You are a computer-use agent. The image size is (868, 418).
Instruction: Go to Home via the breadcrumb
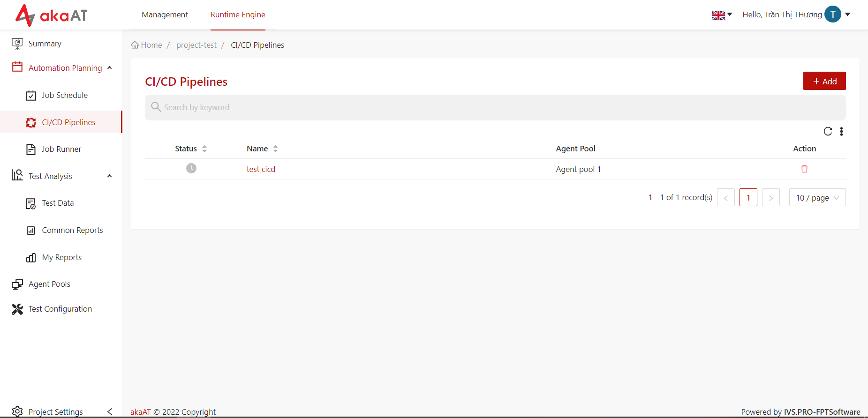pyautogui.click(x=146, y=45)
